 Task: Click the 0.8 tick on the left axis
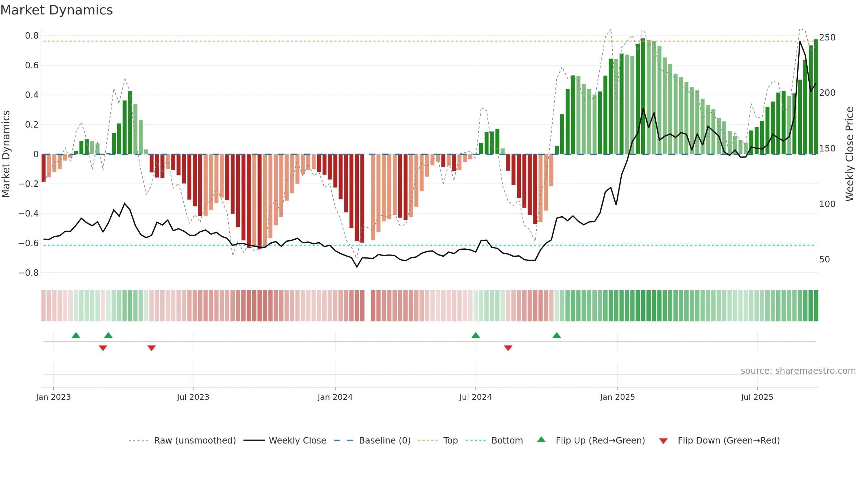pyautogui.click(x=32, y=35)
